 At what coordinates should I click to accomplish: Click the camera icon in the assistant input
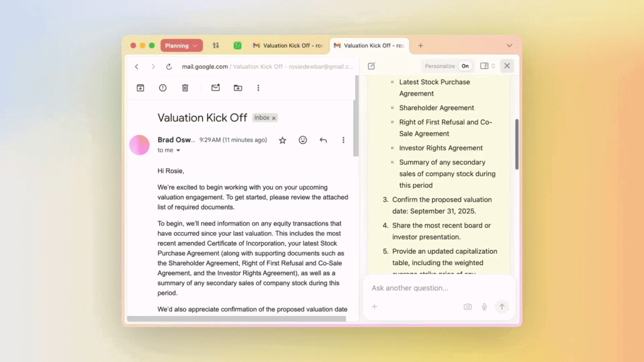(468, 307)
